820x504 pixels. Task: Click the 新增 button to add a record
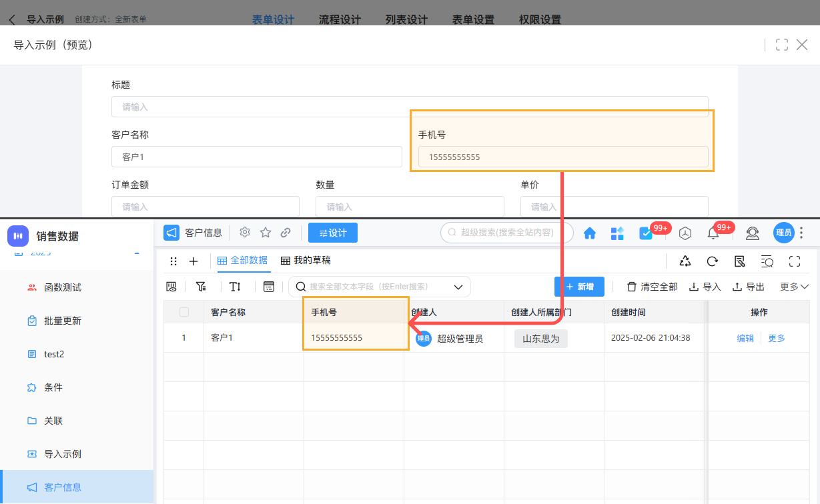point(579,286)
